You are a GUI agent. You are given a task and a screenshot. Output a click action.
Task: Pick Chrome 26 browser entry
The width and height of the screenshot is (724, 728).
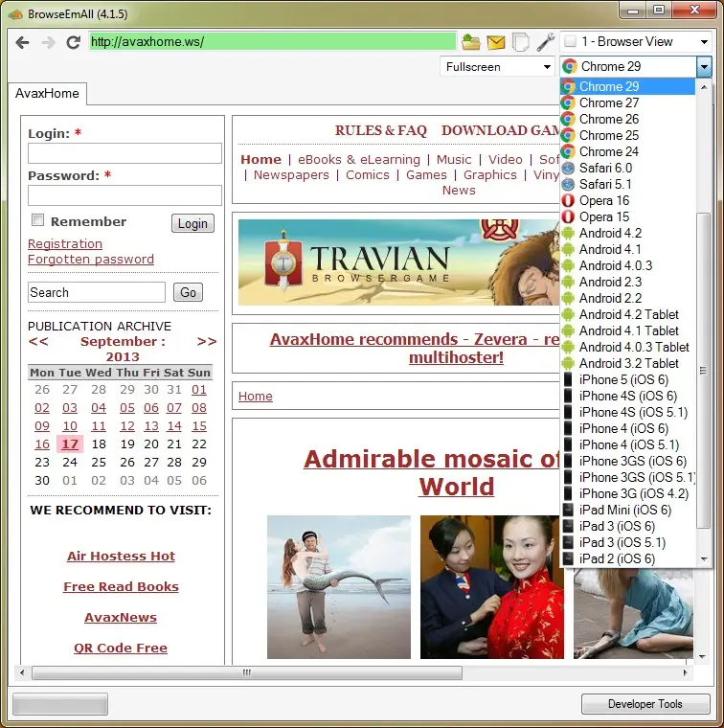tap(627, 119)
